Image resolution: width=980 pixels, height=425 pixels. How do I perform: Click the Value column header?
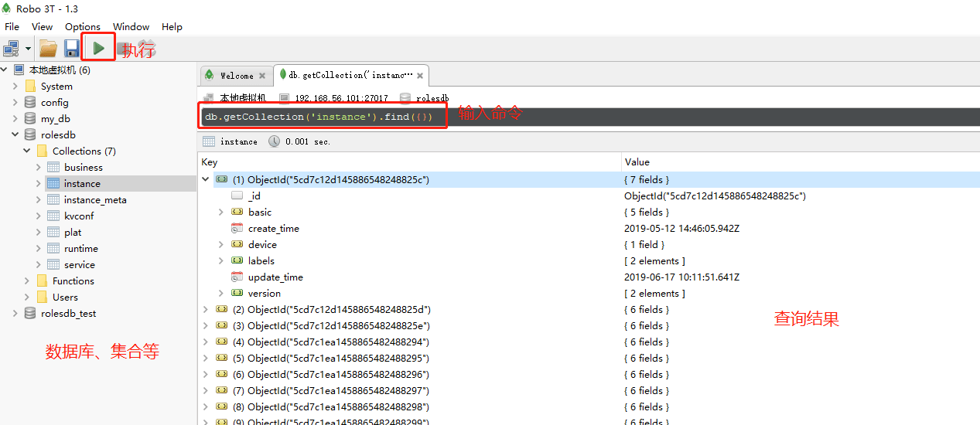(801, 162)
